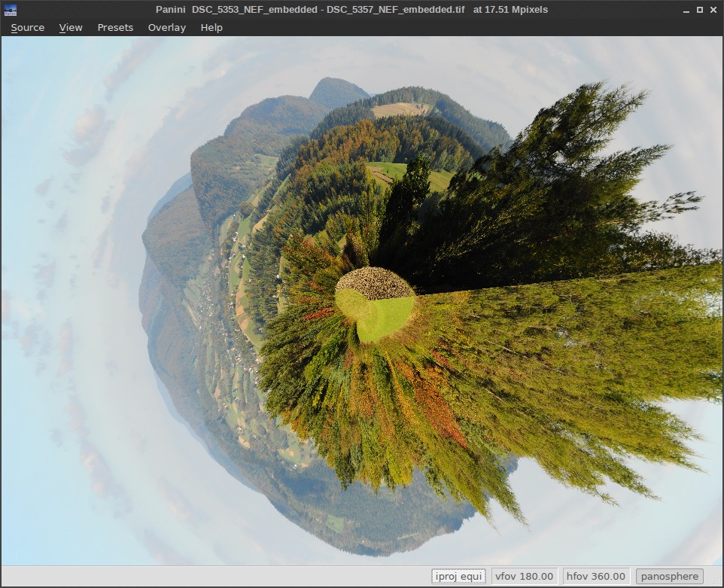Screen dimensions: 724x588
Task: Maximize the Panini window
Action: coord(699,10)
